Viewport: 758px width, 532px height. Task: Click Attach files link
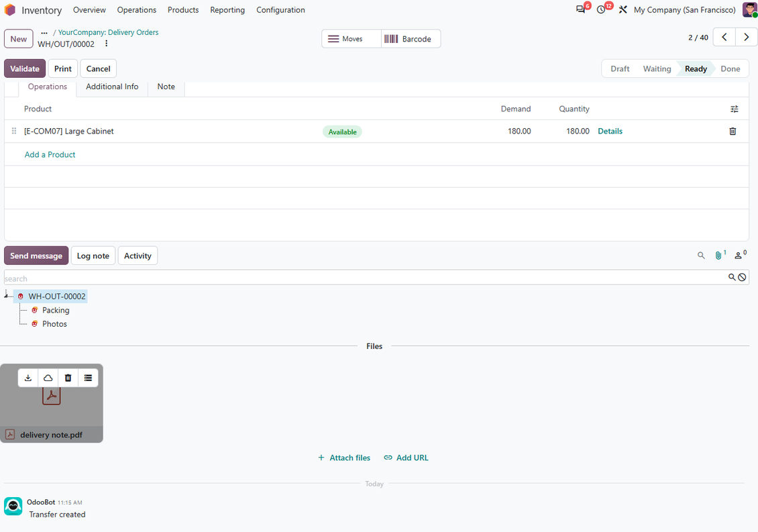point(344,458)
